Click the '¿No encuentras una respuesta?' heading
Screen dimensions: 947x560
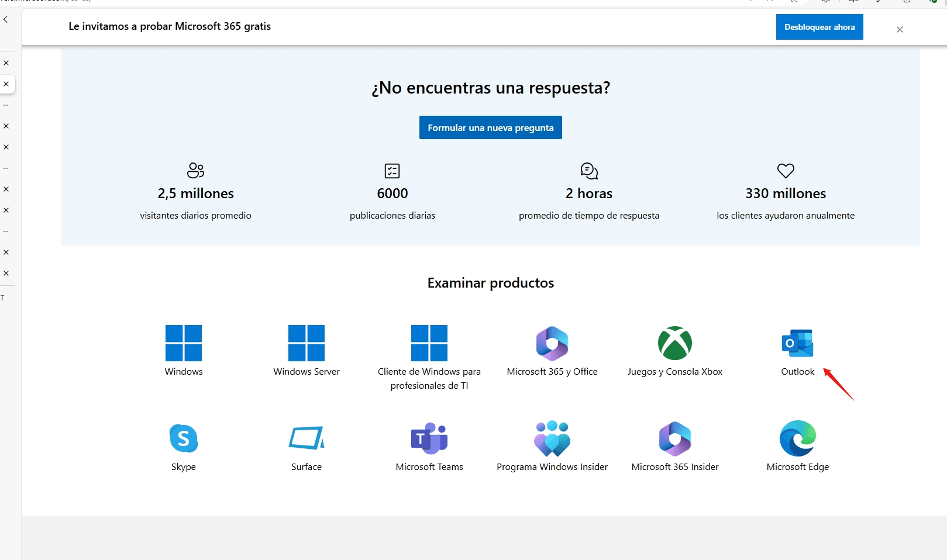click(491, 88)
